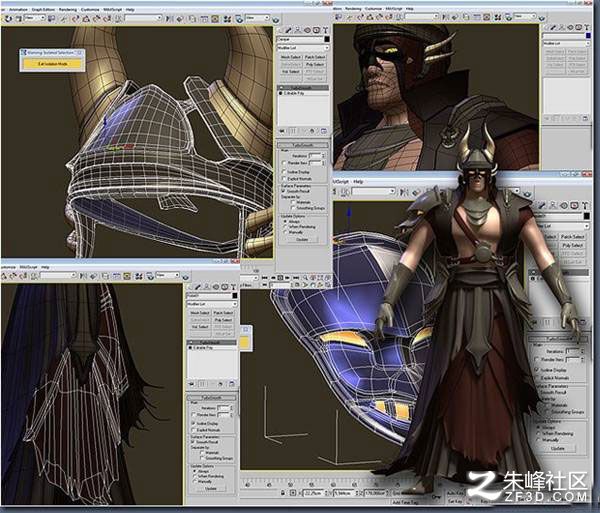Open Render Scene dialog in top-left window
The width and height of the screenshot is (600, 513).
point(240,18)
